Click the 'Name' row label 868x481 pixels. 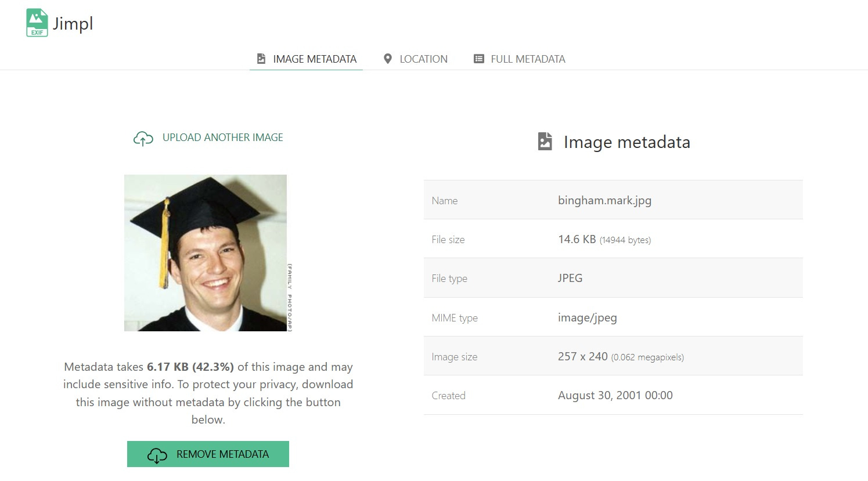445,201
